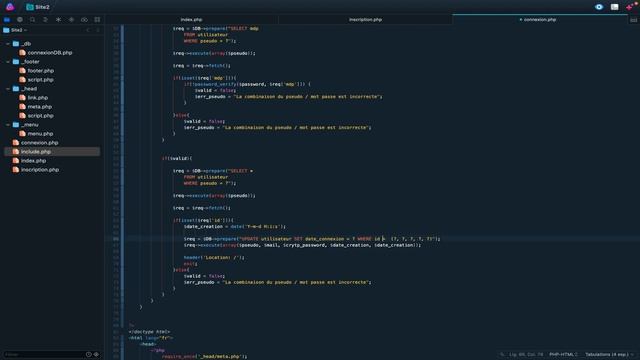Toggle the preview eye icon in toolbar
Image resolution: width=640 pixels, height=360 pixels.
point(599,7)
